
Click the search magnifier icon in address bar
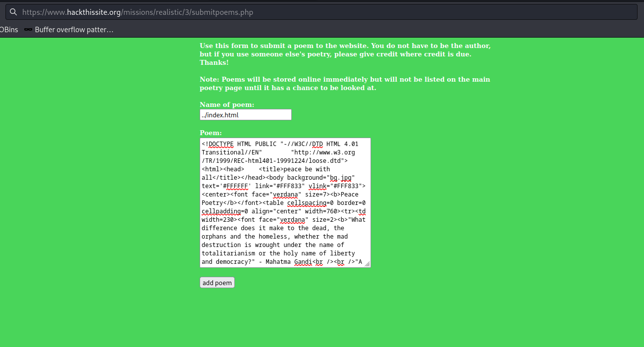click(13, 12)
